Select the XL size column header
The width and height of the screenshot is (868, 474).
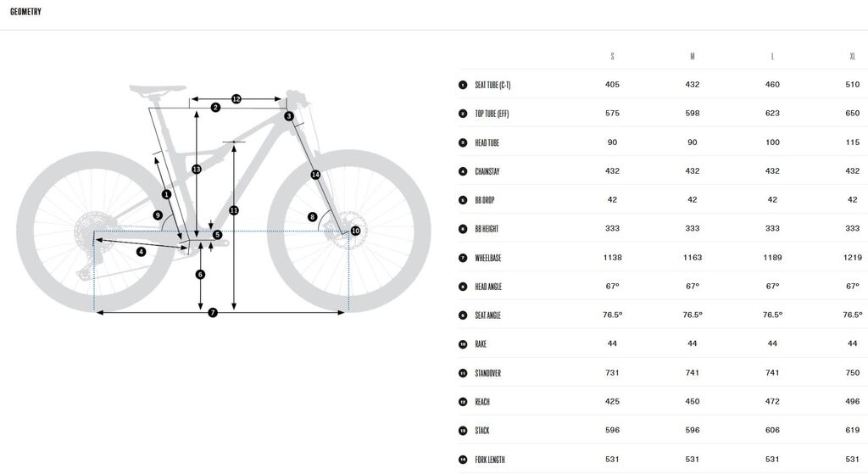pos(852,57)
